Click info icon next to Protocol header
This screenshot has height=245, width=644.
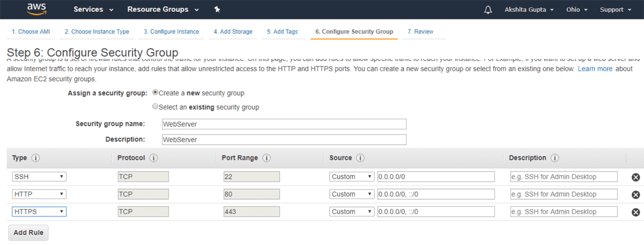pyautogui.click(x=153, y=158)
